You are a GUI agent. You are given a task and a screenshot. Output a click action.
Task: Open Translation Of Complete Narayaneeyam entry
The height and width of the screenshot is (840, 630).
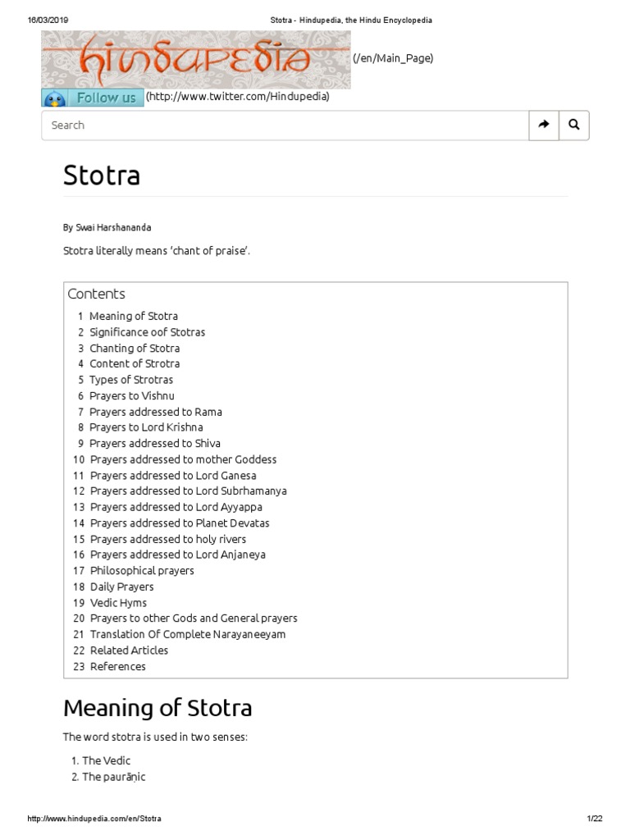pyautogui.click(x=188, y=634)
